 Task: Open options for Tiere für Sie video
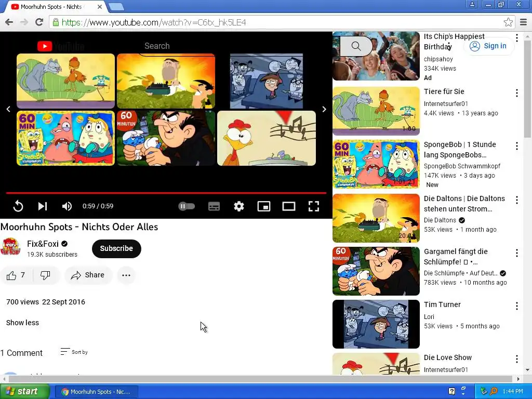pyautogui.click(x=516, y=93)
